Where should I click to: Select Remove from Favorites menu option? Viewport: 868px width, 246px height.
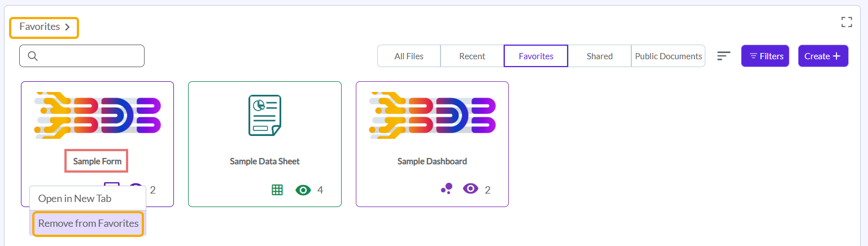pos(88,223)
